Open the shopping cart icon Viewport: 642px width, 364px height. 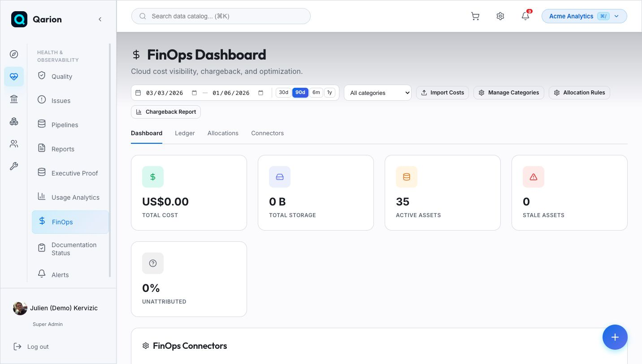click(475, 16)
